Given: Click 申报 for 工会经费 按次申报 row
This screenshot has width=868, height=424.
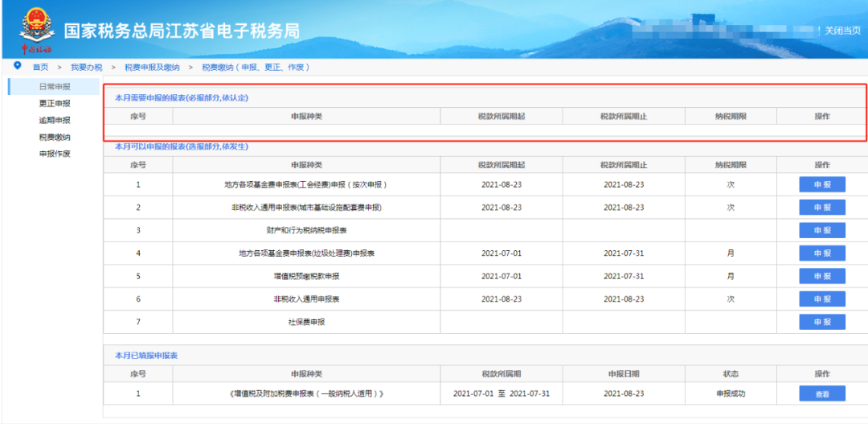Looking at the screenshot, I should click(x=822, y=184).
